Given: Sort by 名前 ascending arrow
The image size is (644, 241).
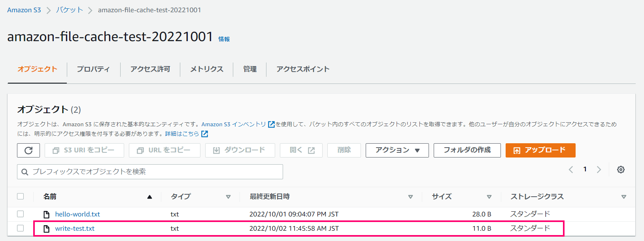Looking at the screenshot, I should point(149,197).
